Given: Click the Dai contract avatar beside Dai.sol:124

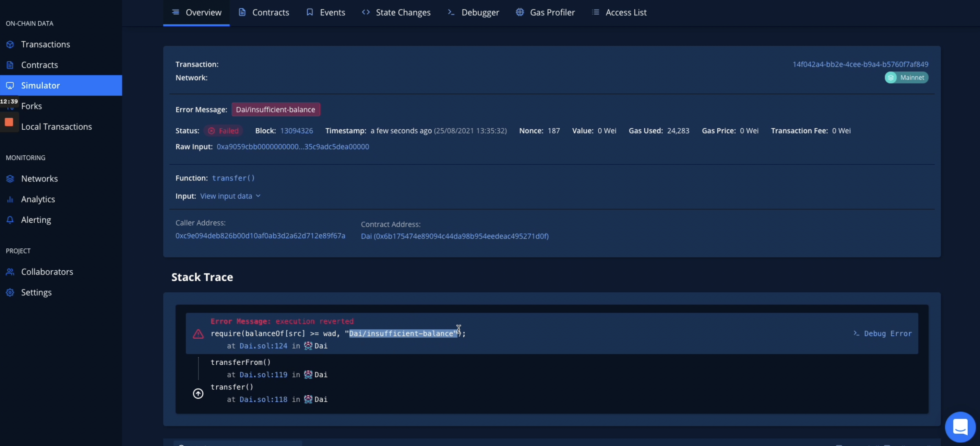Looking at the screenshot, I should pyautogui.click(x=308, y=346).
